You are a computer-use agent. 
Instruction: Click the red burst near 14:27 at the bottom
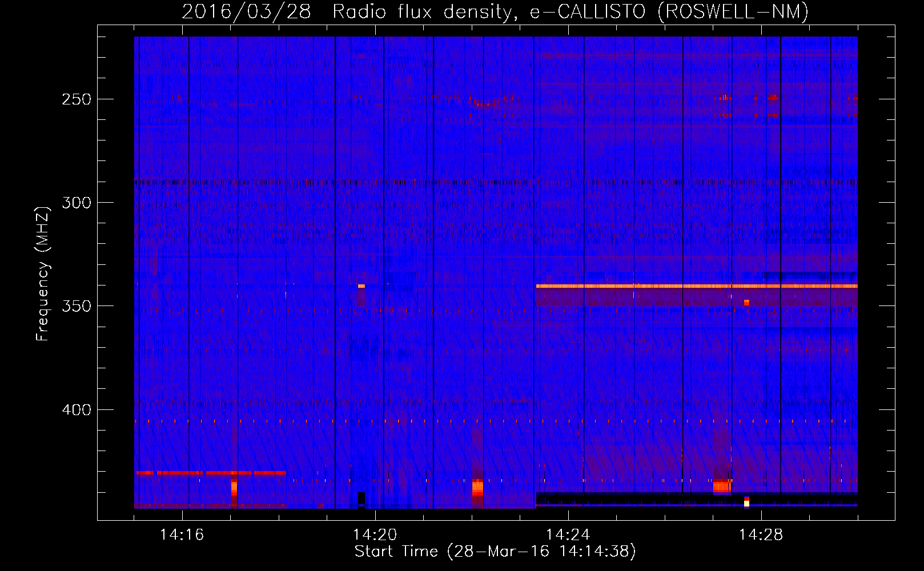point(722,486)
